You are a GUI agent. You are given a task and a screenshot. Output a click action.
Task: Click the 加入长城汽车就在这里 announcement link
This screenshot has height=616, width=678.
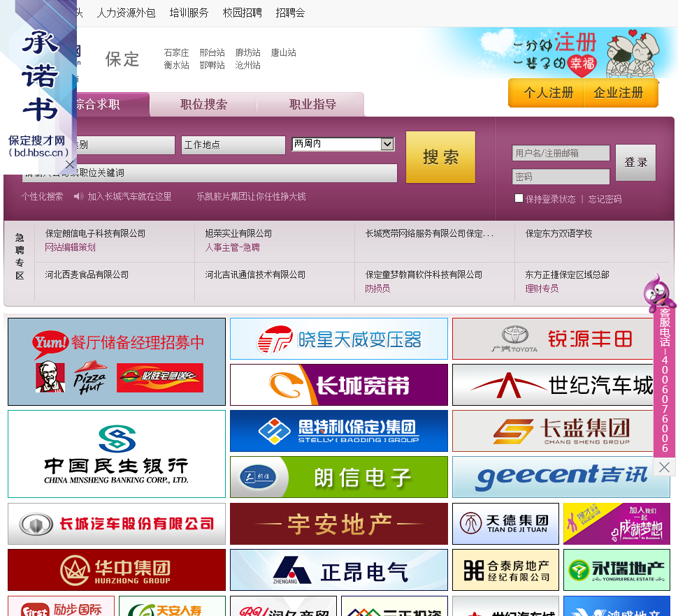pos(129,196)
